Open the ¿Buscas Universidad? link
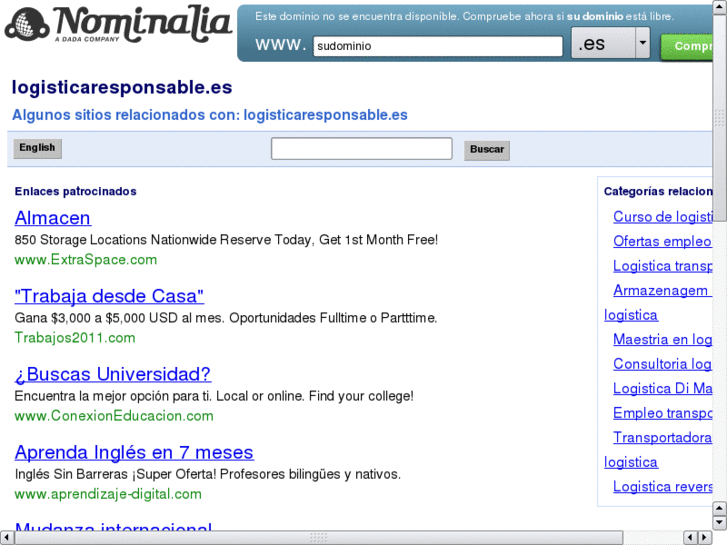 (x=113, y=374)
